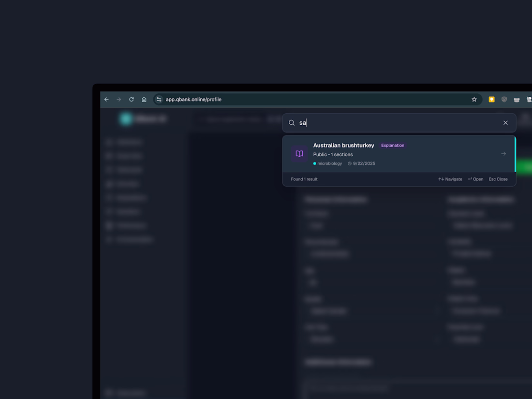Viewport: 532px width, 399px height.
Task: Click the blurred QBank logo in the sidebar
Action: click(126, 119)
